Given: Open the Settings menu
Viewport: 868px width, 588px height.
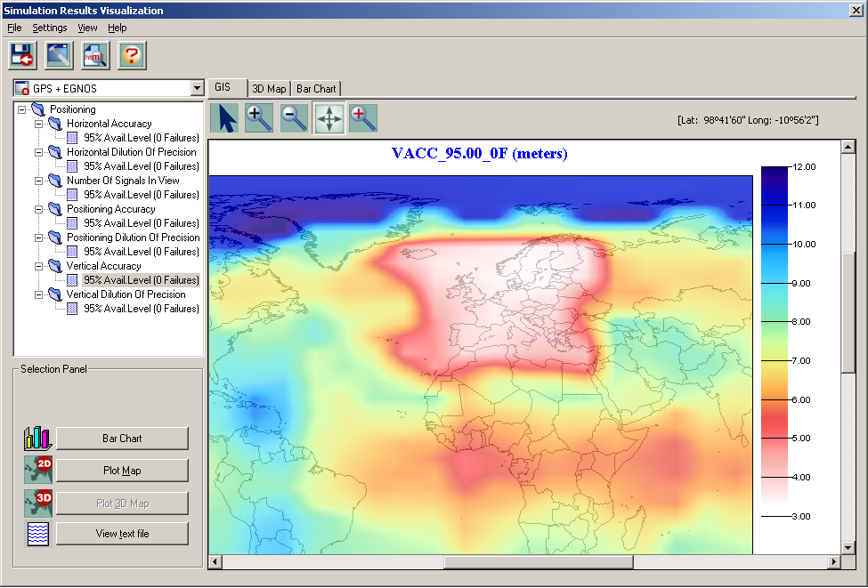Looking at the screenshot, I should click(x=50, y=28).
